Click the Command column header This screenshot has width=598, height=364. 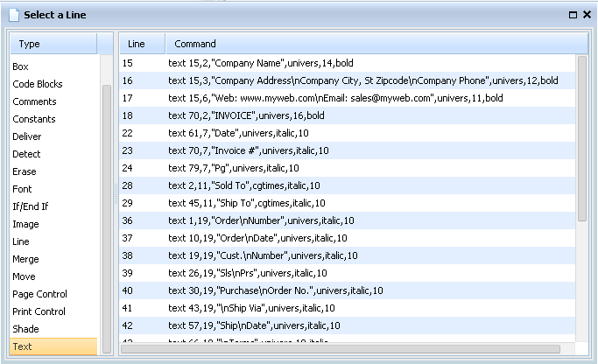(195, 44)
